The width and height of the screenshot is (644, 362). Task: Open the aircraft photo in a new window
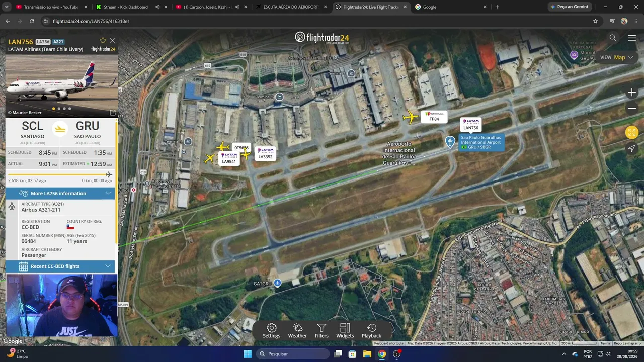[x=113, y=113]
